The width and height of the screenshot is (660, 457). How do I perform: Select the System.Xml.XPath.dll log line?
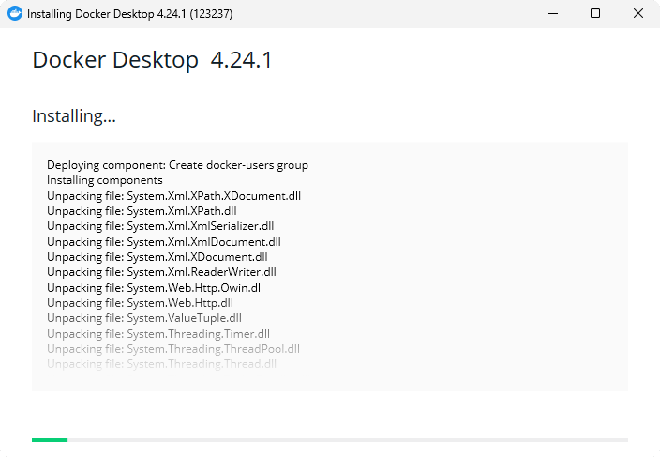pos(141,210)
